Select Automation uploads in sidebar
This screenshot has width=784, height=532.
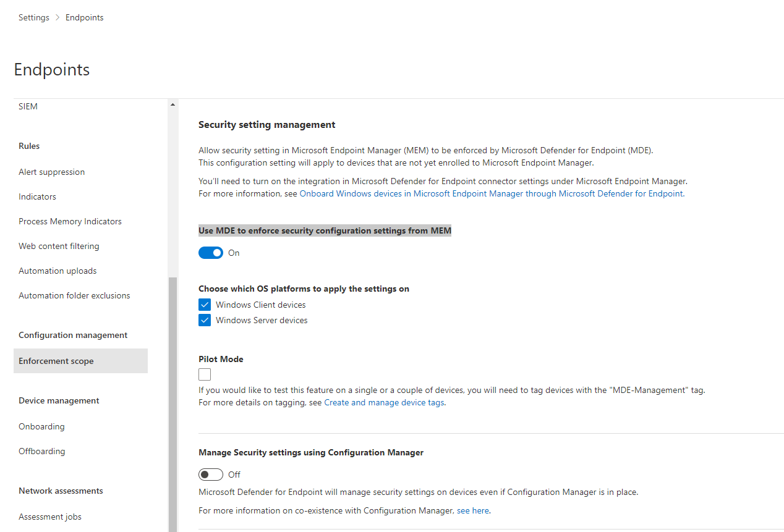coord(58,271)
